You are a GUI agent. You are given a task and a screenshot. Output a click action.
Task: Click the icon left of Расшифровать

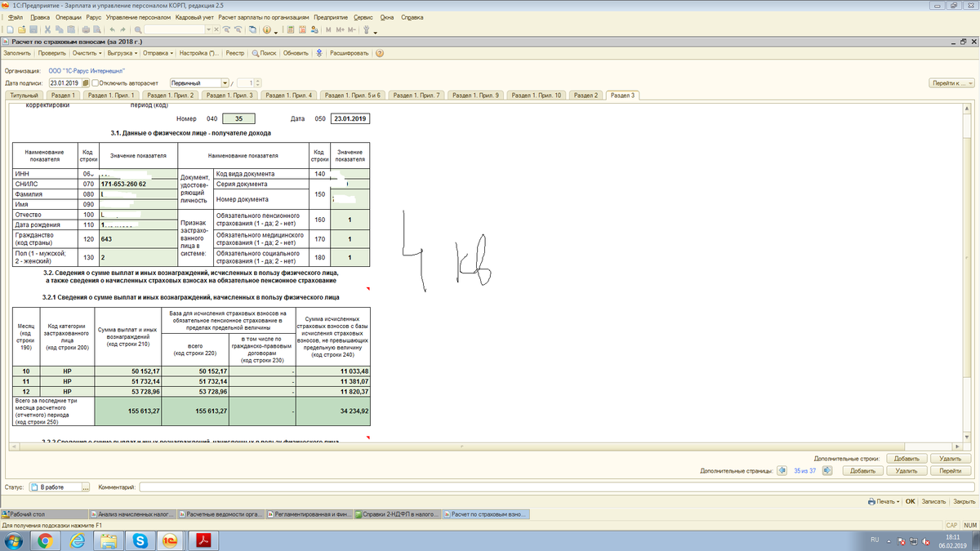pyautogui.click(x=319, y=53)
